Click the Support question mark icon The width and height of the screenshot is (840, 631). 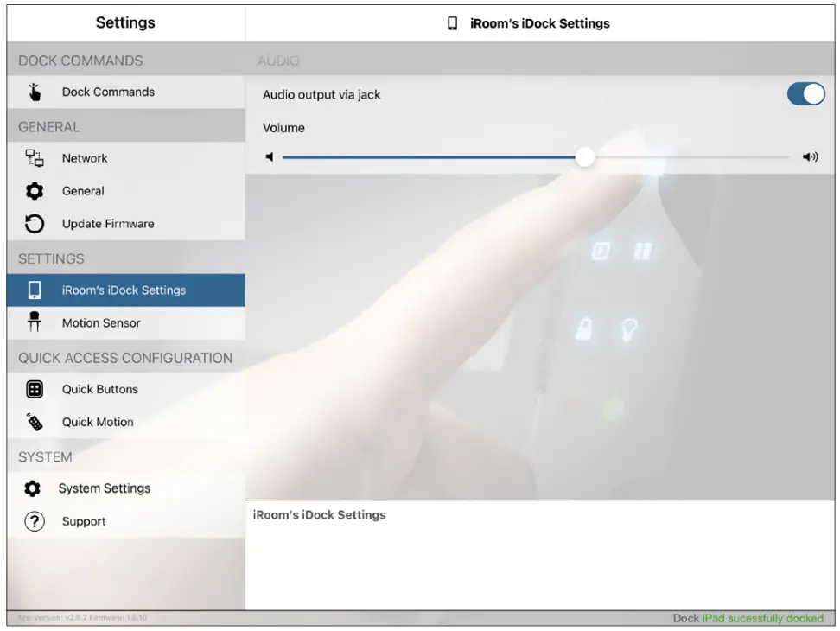(x=34, y=520)
